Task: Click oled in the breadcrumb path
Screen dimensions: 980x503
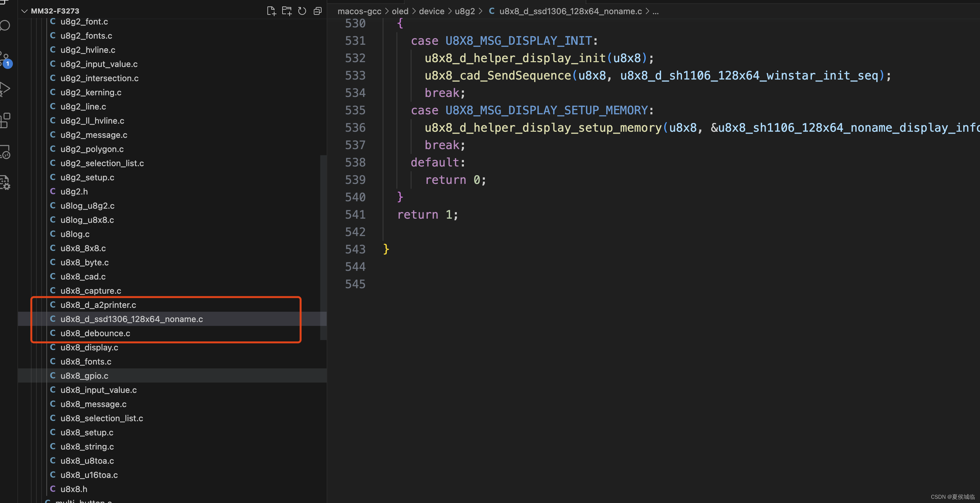Action: pos(400,11)
